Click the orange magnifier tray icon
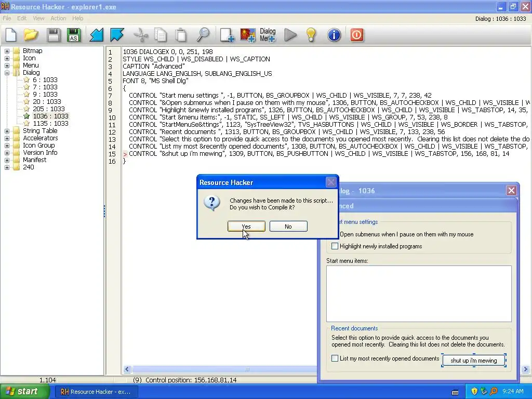 (494, 391)
